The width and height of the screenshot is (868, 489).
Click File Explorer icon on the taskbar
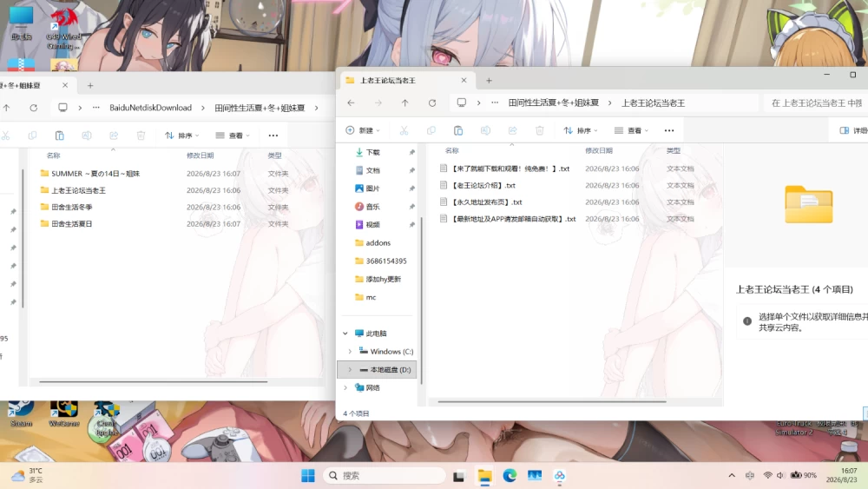pos(485,475)
